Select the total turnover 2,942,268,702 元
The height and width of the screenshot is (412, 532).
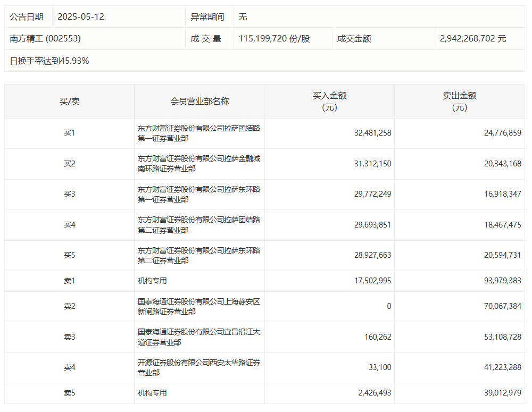coord(473,39)
